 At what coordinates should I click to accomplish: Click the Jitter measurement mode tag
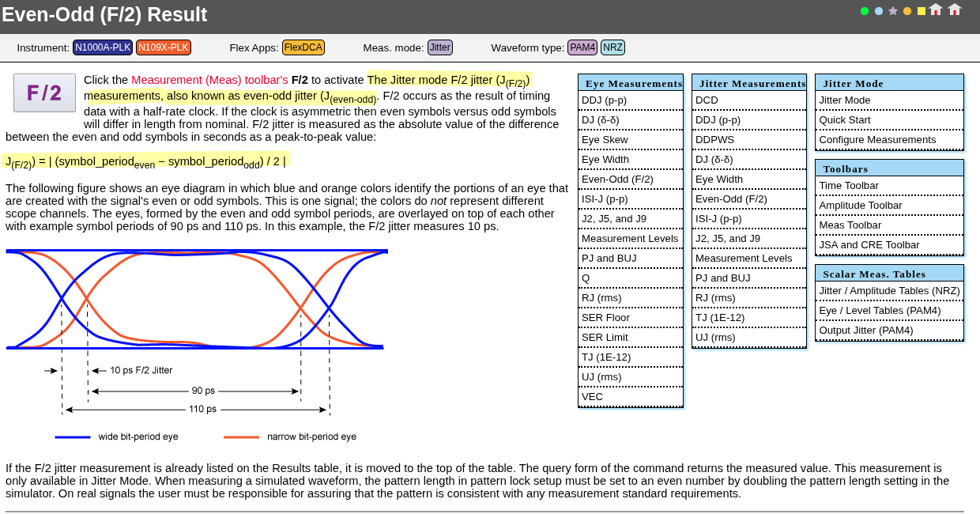(x=440, y=47)
